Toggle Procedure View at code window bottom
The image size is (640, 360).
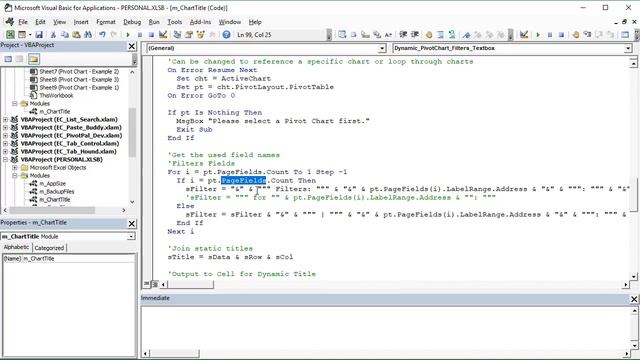[x=147, y=284]
